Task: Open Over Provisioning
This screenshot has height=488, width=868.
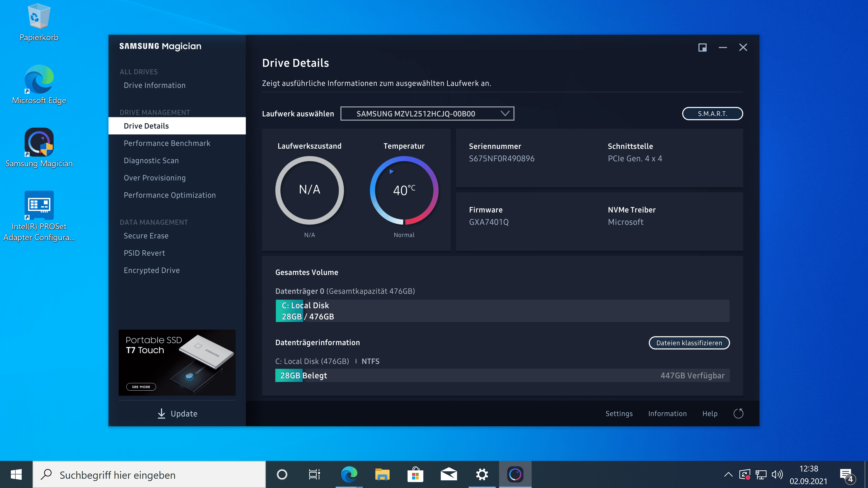Action: point(154,178)
